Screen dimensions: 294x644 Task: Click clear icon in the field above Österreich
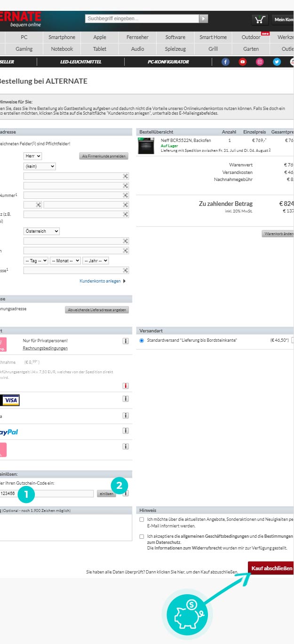(x=125, y=214)
